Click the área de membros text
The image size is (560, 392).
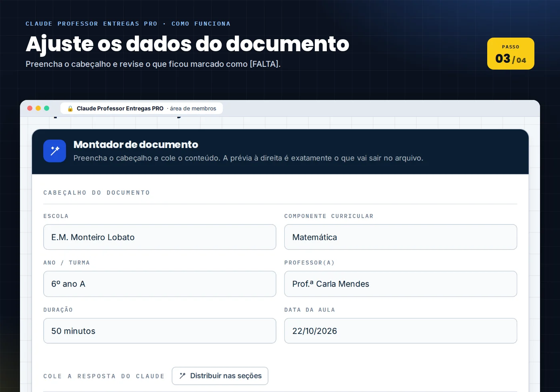(193, 108)
